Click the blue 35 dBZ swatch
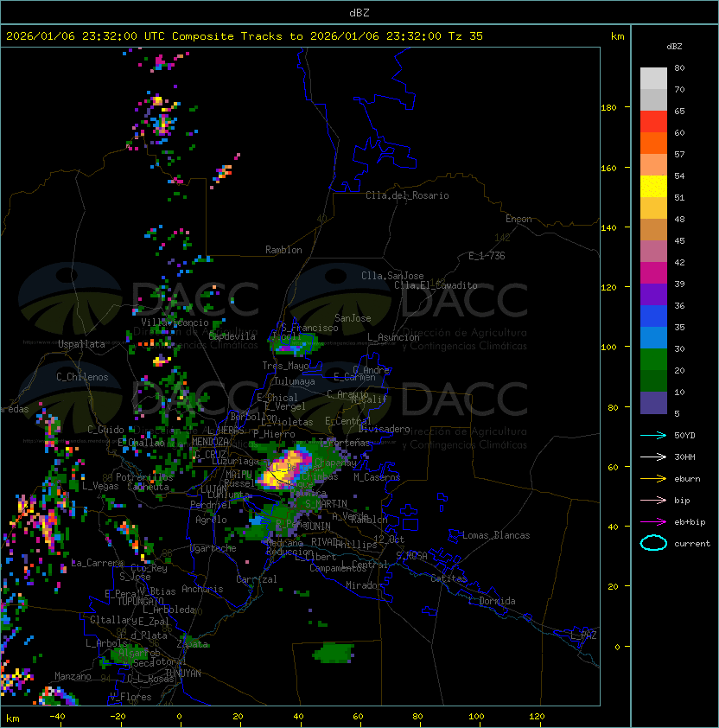The width and height of the screenshot is (719, 728). click(x=653, y=316)
